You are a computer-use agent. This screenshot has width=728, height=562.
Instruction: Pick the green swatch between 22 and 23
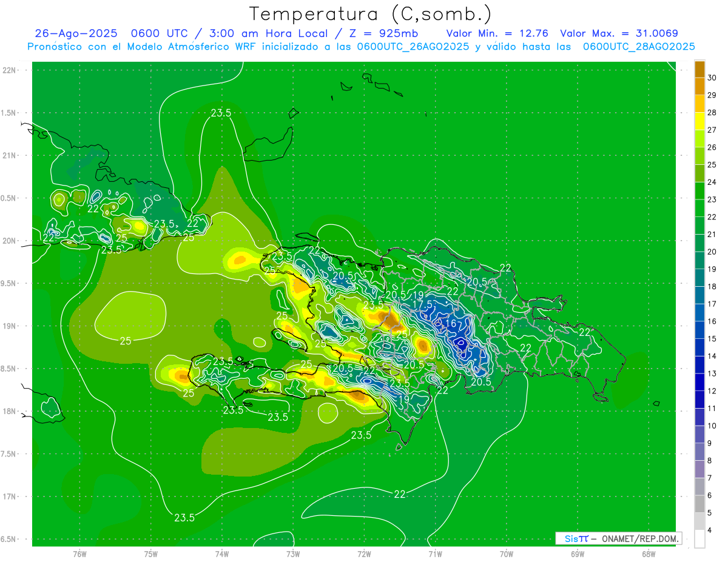[699, 208]
